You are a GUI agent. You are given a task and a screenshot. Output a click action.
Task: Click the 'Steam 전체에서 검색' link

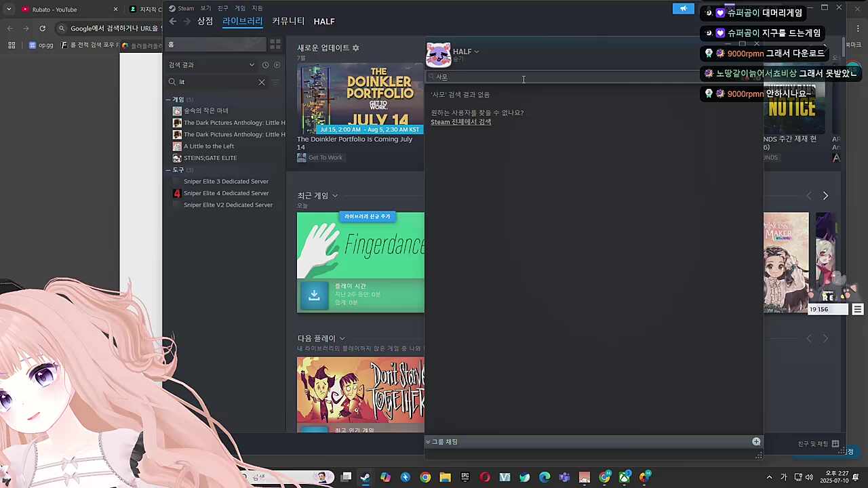tap(461, 122)
